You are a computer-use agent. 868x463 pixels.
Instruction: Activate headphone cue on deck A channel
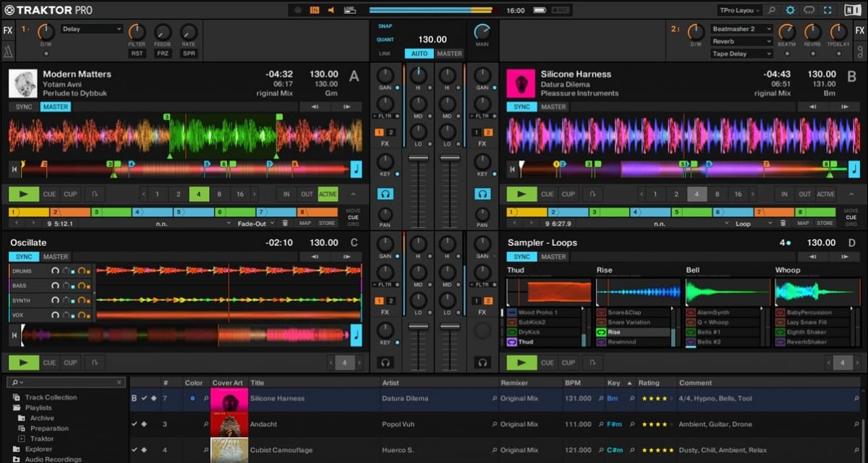386,194
